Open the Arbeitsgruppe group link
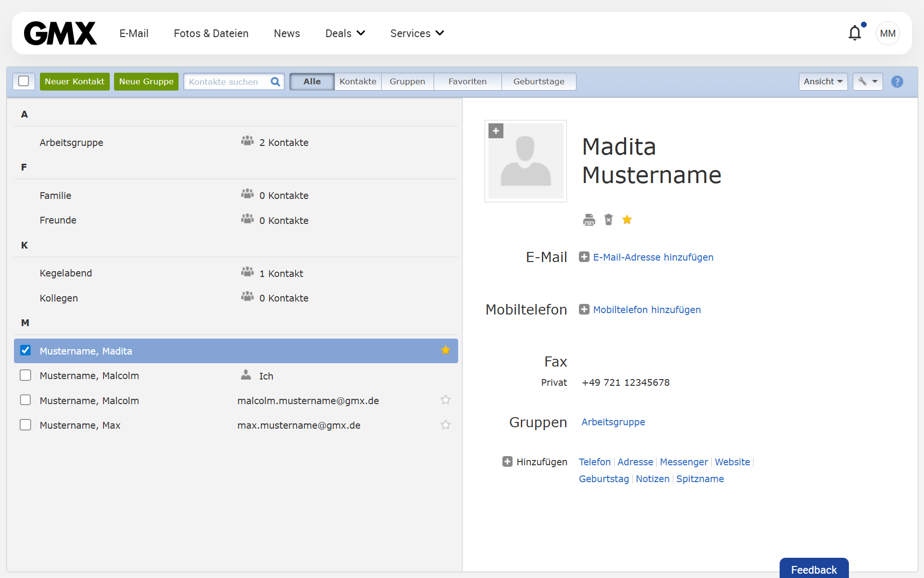This screenshot has width=924, height=578. [x=613, y=422]
